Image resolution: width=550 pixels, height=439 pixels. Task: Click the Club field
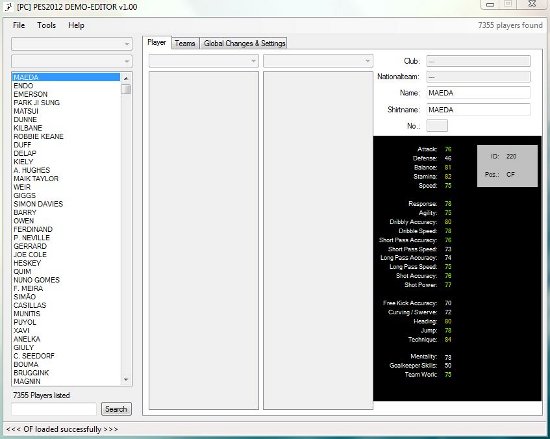tap(478, 61)
